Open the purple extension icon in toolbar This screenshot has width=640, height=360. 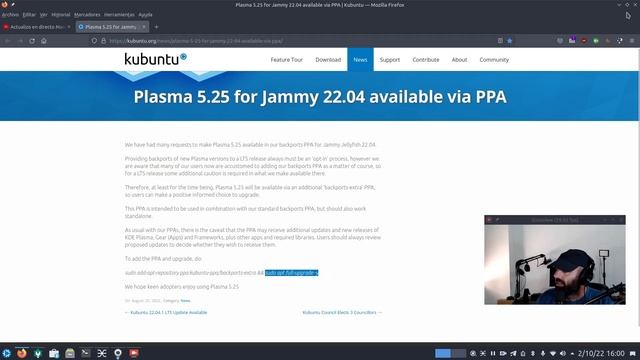point(572,40)
